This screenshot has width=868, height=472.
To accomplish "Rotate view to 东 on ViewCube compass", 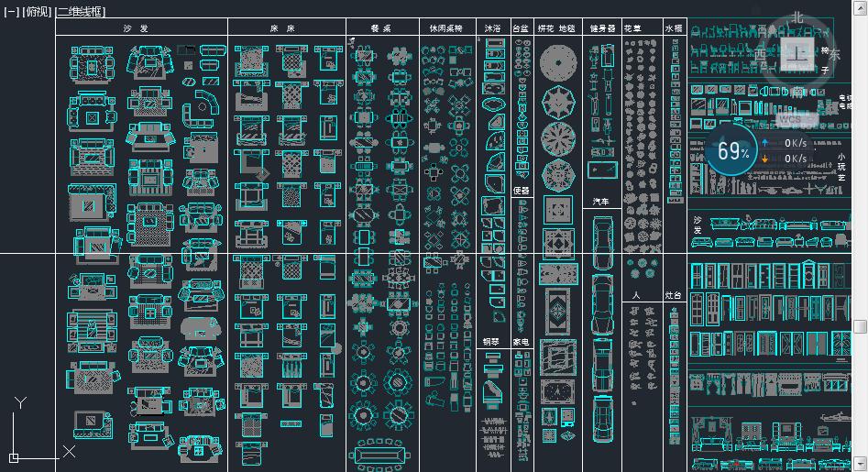I will pyautogui.click(x=834, y=54).
